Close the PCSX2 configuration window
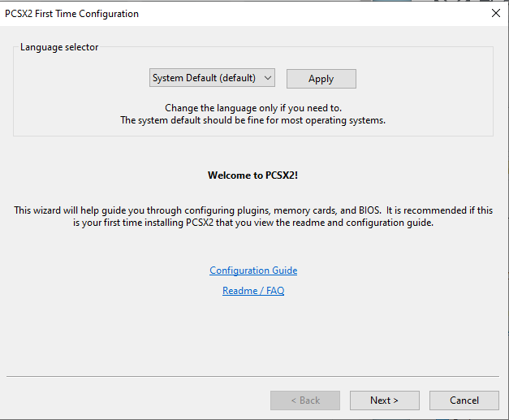509x420 pixels. 496,13
